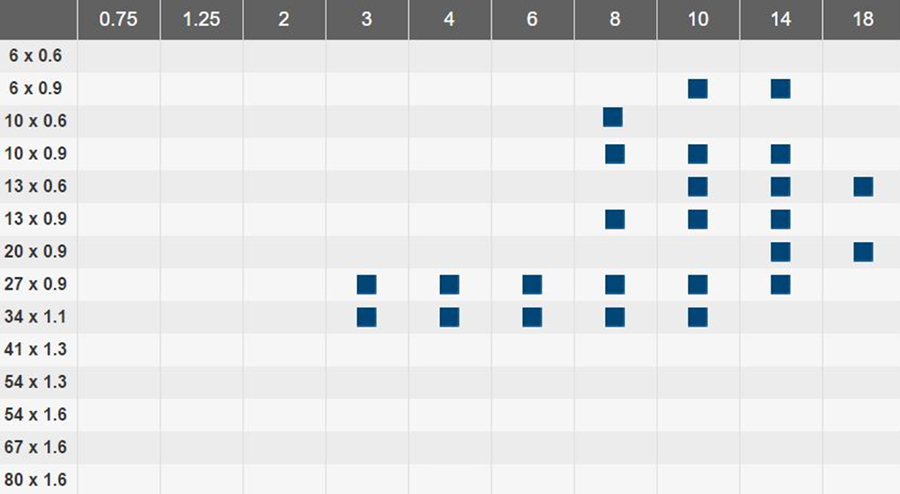Select the 13 x 0.9 marker under column 8
The image size is (900, 494).
tap(615, 219)
